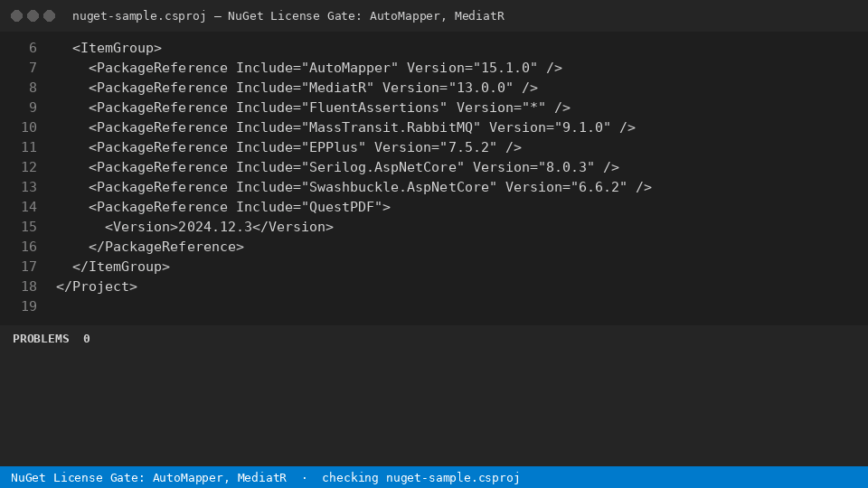Click the closing ItemGroup tag
The height and width of the screenshot is (488, 868).
pyautogui.click(x=120, y=267)
